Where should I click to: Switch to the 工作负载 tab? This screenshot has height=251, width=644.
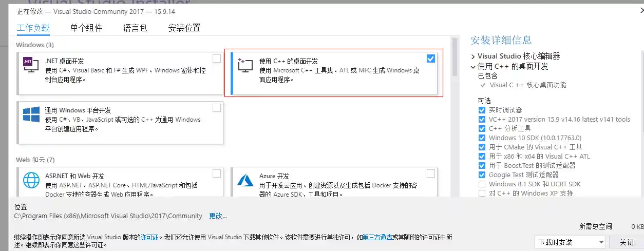point(33,28)
